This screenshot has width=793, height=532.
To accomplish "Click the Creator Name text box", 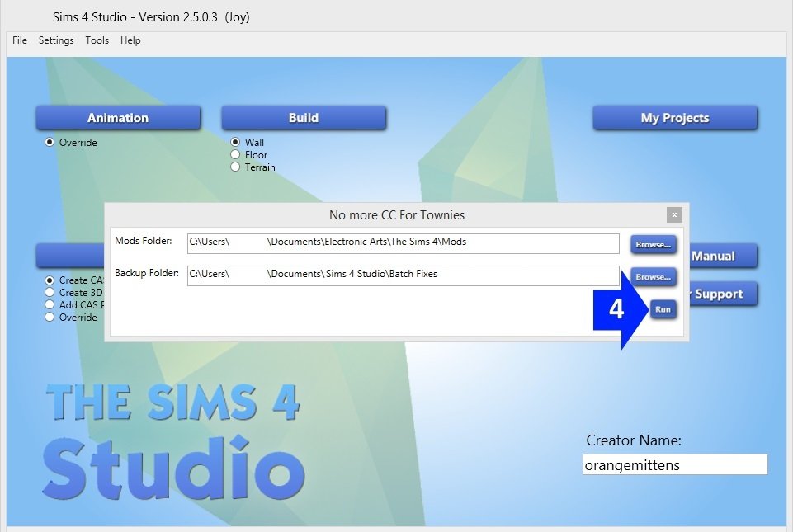I will point(674,465).
